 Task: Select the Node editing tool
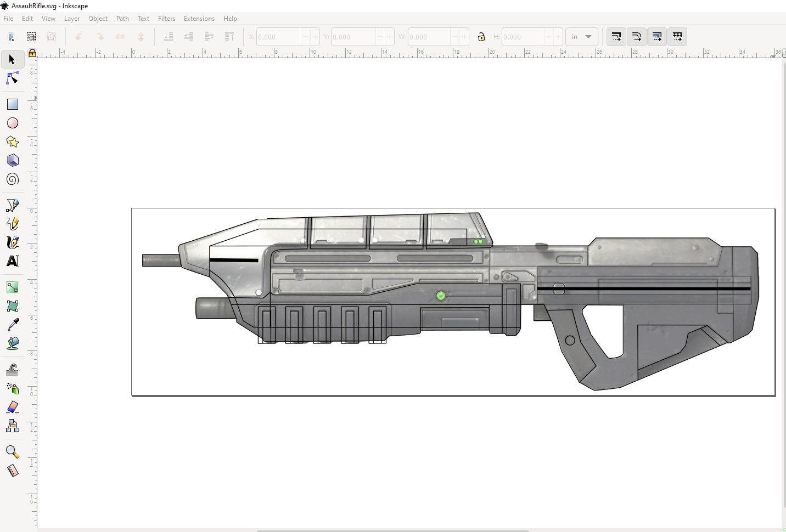pyautogui.click(x=13, y=78)
